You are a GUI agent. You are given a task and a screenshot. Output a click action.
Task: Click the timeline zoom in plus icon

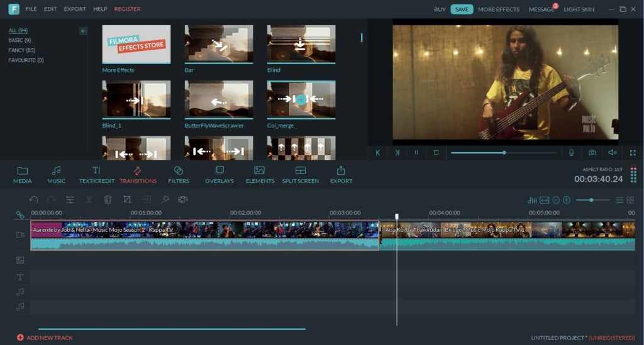[567, 200]
